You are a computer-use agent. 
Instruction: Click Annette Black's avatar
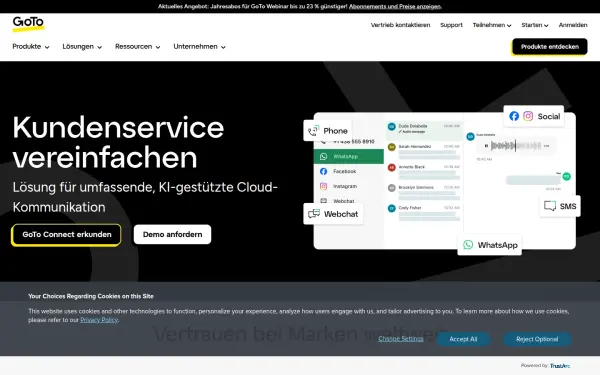click(391, 168)
